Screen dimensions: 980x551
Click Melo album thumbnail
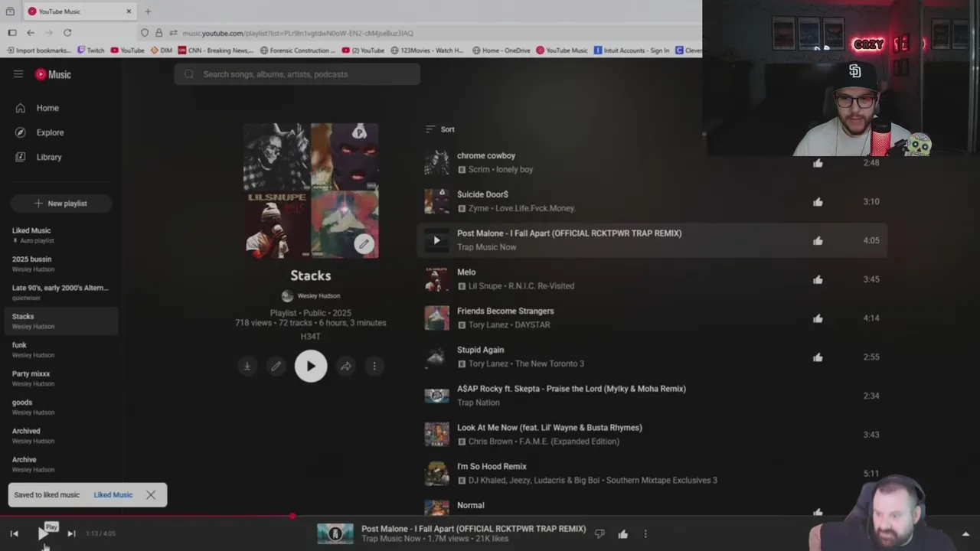click(x=437, y=279)
